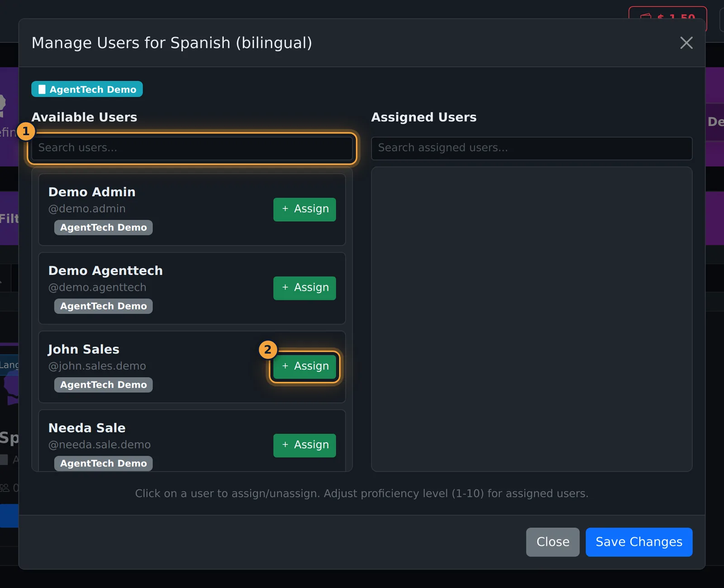This screenshot has height=588, width=724.
Task: Assign Demo Agenttech user
Action: coord(305,288)
